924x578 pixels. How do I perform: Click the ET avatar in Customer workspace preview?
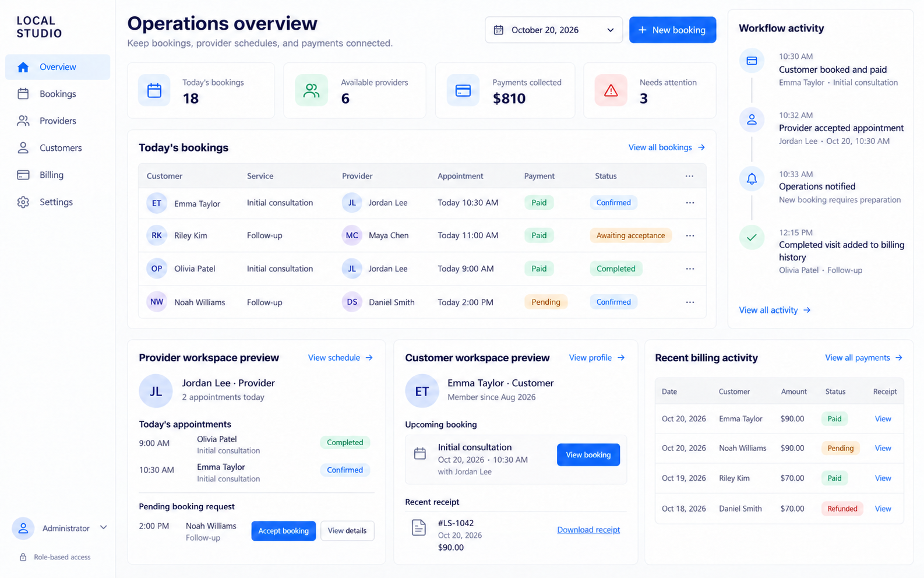tap(422, 391)
